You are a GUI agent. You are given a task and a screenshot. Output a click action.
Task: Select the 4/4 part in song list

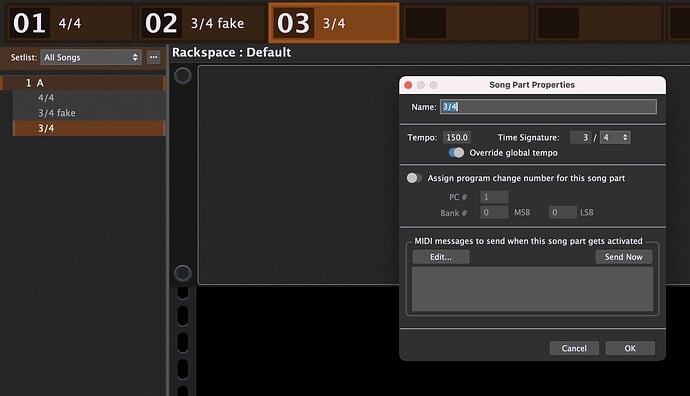click(89, 98)
